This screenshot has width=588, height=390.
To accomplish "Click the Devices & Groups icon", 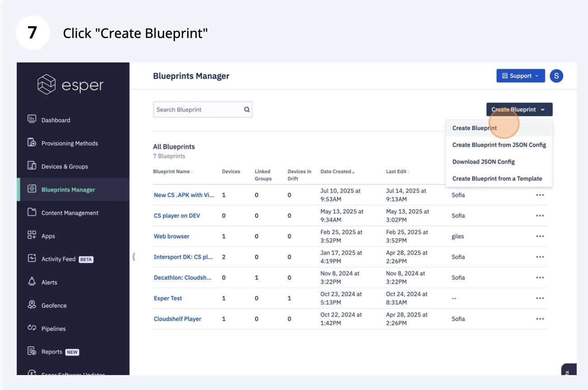I will [32, 166].
